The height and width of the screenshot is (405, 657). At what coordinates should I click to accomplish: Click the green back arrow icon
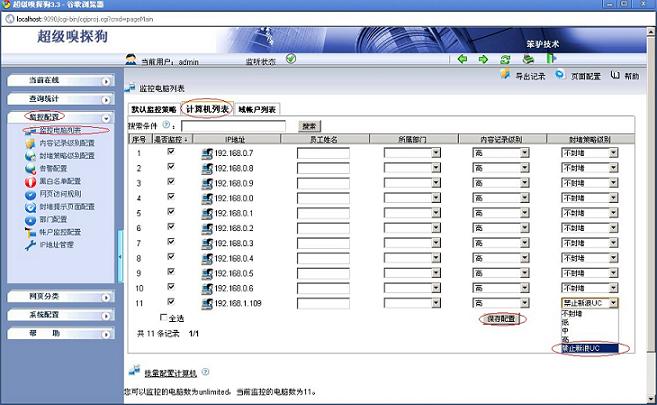(x=463, y=60)
